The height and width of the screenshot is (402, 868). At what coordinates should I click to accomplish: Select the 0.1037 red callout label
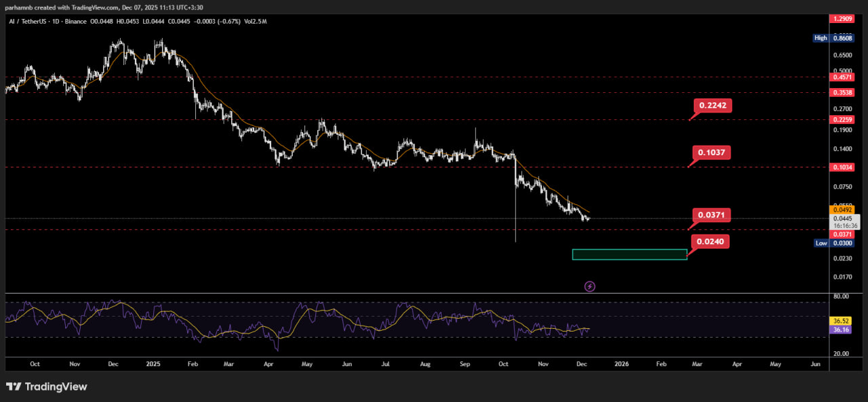tap(711, 153)
